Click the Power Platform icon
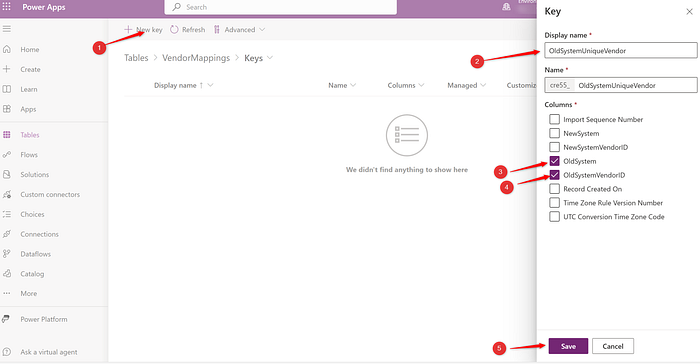Screen dimensions: 700x364 [x=6, y=319]
